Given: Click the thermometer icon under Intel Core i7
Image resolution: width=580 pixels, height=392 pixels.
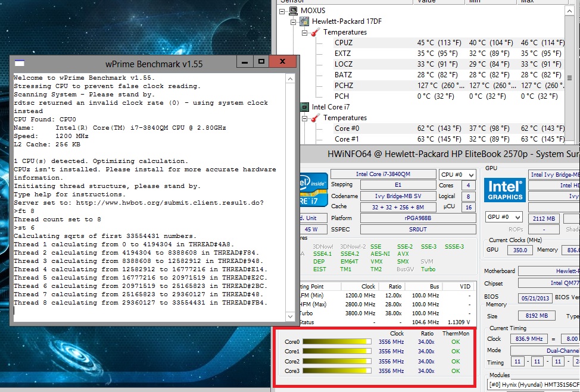Looking at the screenshot, I should 315,118.
